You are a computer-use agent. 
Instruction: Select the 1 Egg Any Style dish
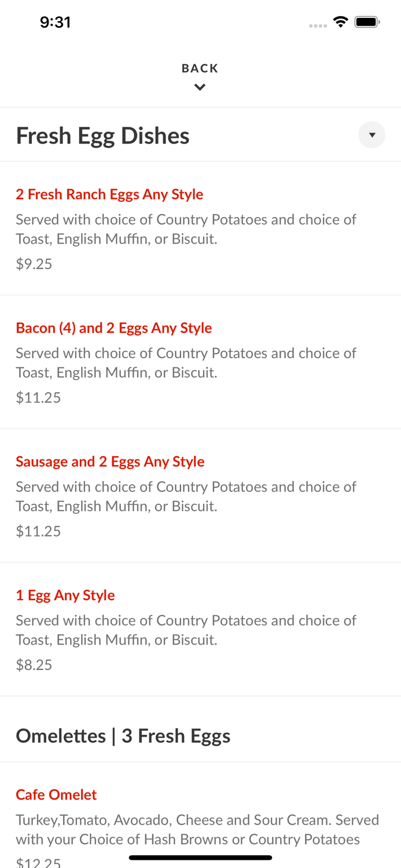[65, 595]
